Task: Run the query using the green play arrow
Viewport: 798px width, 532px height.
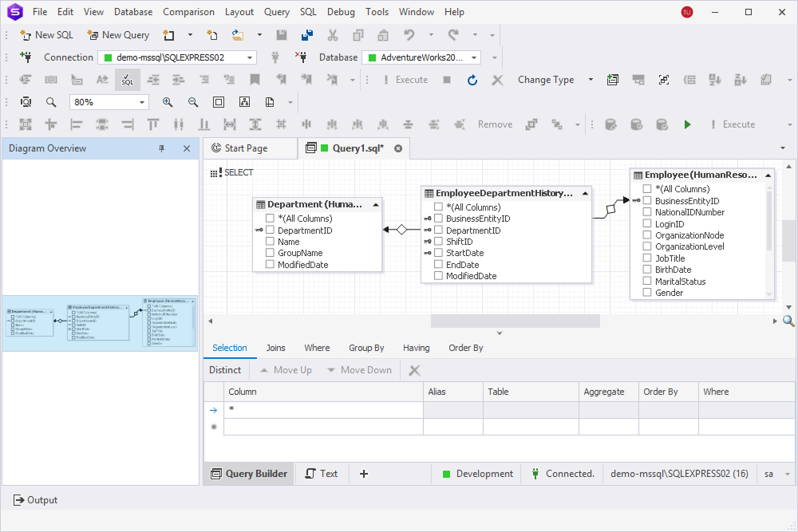Action: [688, 124]
